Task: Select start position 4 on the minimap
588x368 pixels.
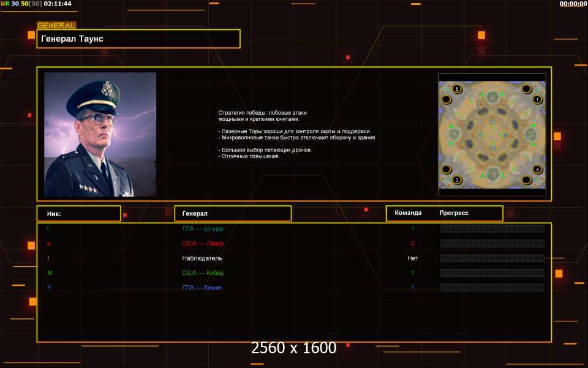Action: (x=537, y=169)
